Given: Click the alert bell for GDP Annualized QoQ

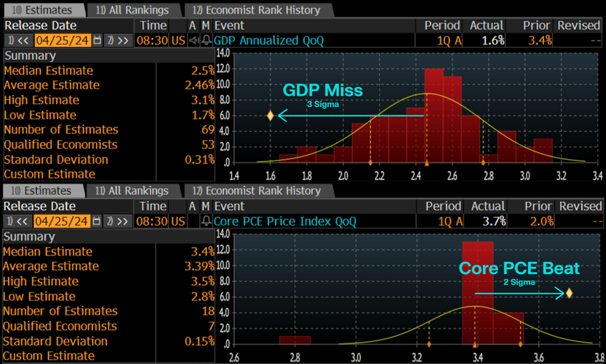Looking at the screenshot, I should [207, 40].
